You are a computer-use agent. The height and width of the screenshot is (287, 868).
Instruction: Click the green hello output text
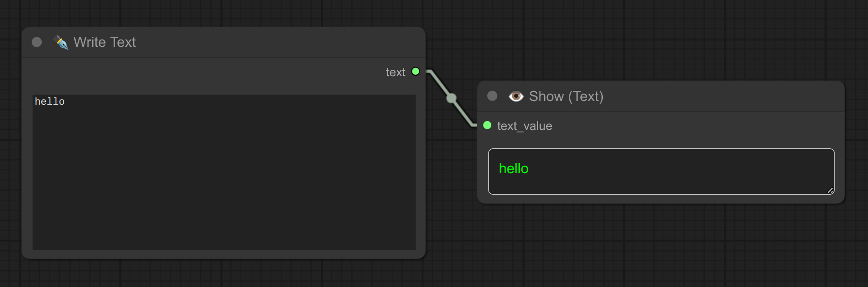513,169
